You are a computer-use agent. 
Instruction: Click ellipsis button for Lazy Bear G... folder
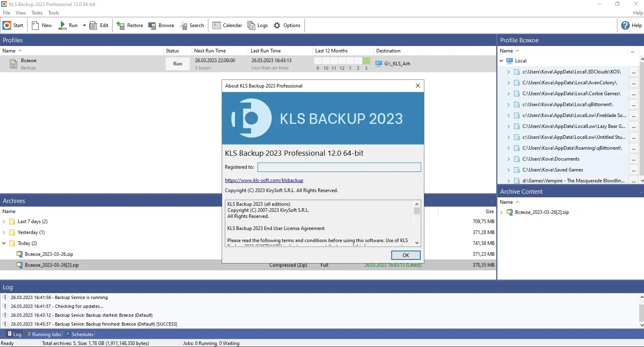coord(634,127)
